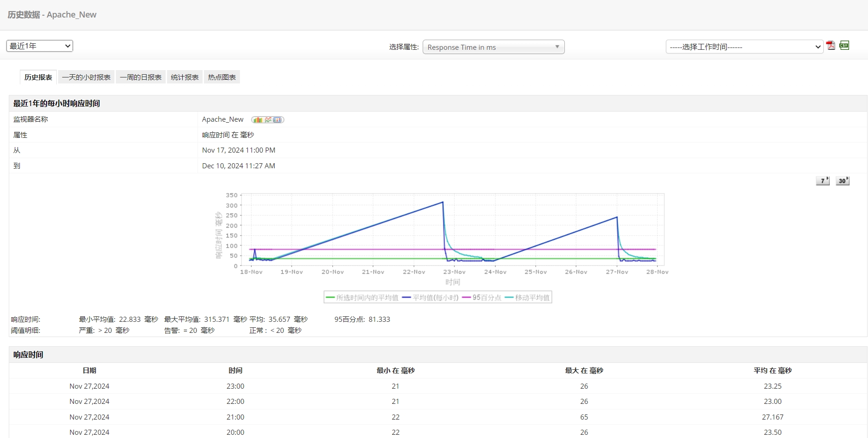Click the 最近1年的每小时响应时间 section header
The width and height of the screenshot is (868, 438).
56,104
